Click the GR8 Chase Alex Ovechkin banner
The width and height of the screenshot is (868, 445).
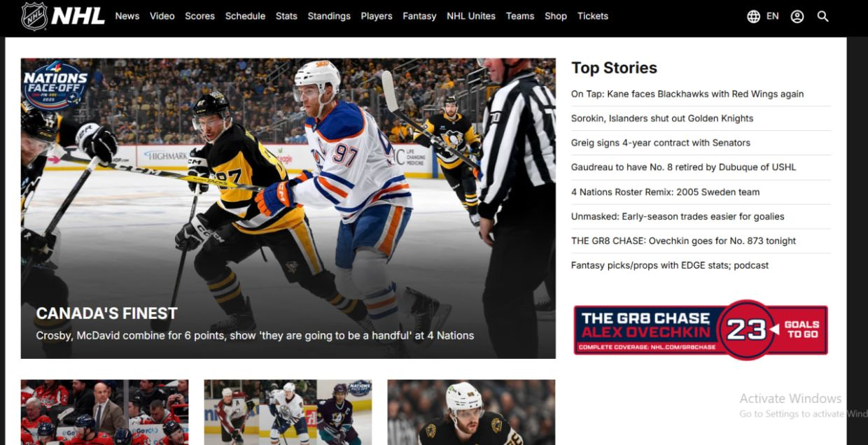(701, 330)
